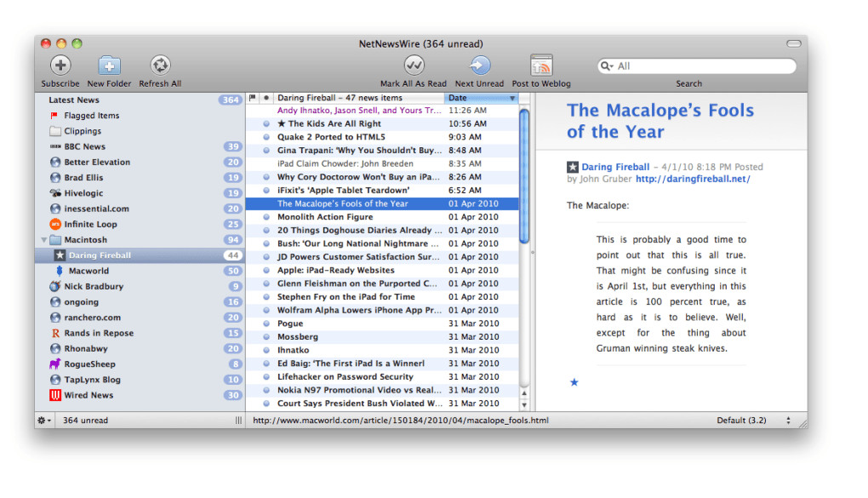
Task: Select the Wired News feed
Action: pyautogui.click(x=89, y=395)
